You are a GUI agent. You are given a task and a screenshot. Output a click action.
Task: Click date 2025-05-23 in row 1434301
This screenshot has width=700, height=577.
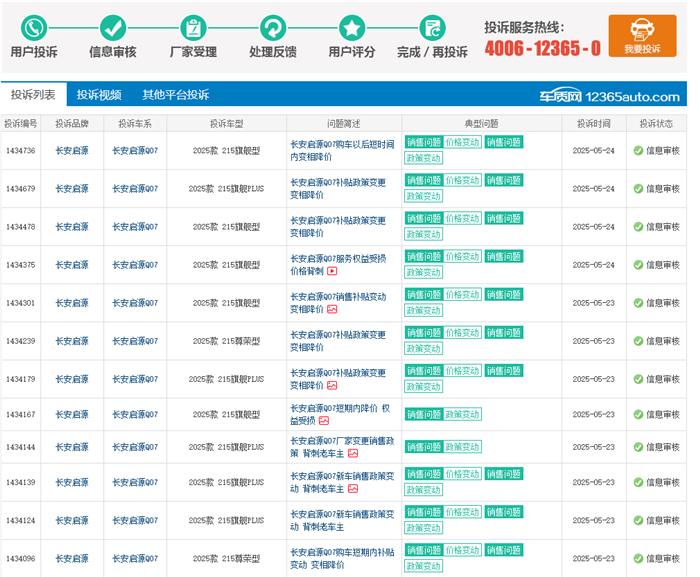(x=593, y=303)
